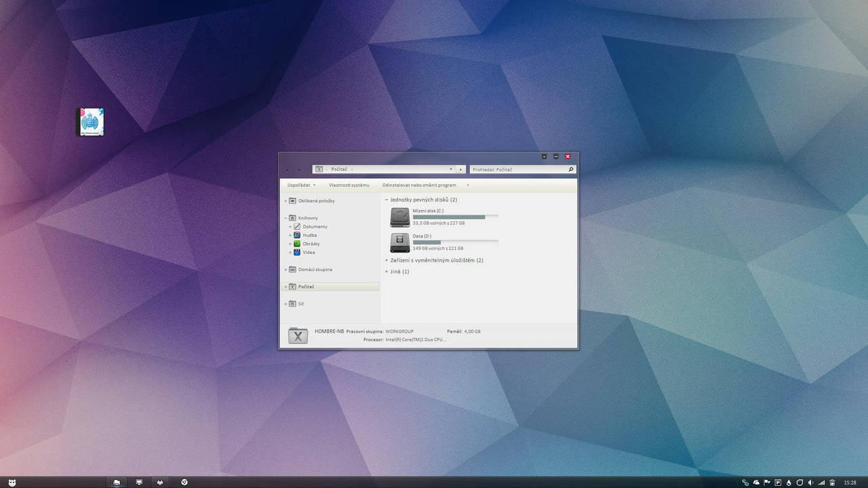Expand Zařízení s vyměnitelným úložištěm group
868x488 pixels.
[387, 260]
